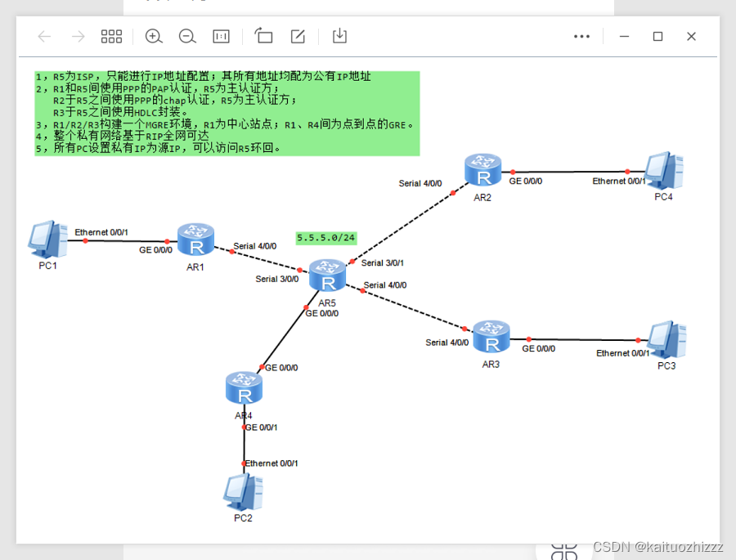Screen dimensions: 736x560
Task: Zoom in on the image
Action: pyautogui.click(x=154, y=36)
